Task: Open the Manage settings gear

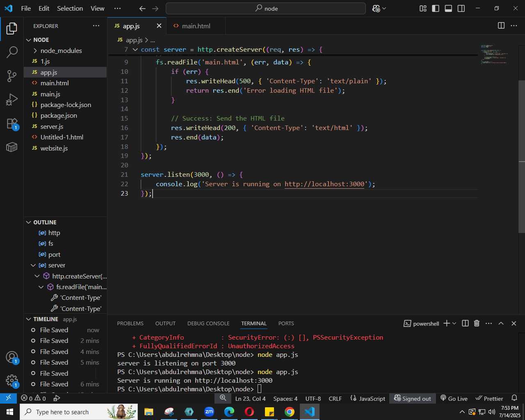Action: pos(12,381)
